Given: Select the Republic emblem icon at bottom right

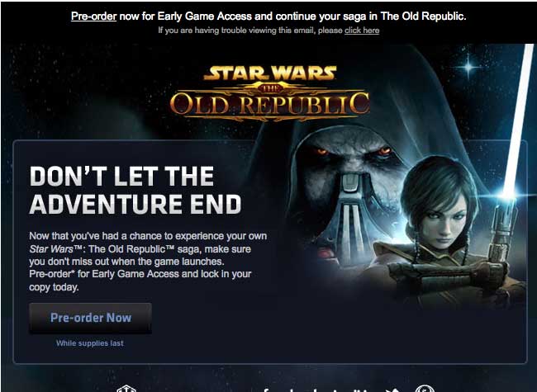Looking at the screenshot, I should (x=425, y=389).
